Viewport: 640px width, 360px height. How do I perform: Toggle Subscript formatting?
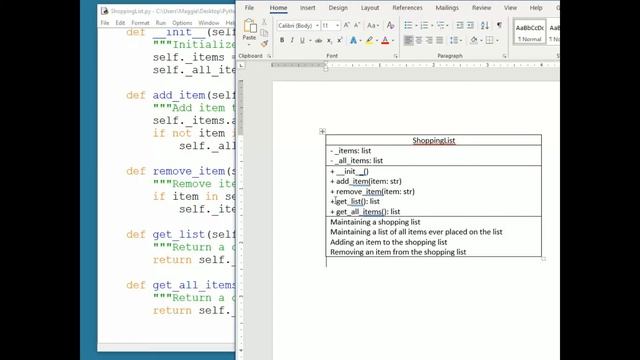(x=329, y=40)
